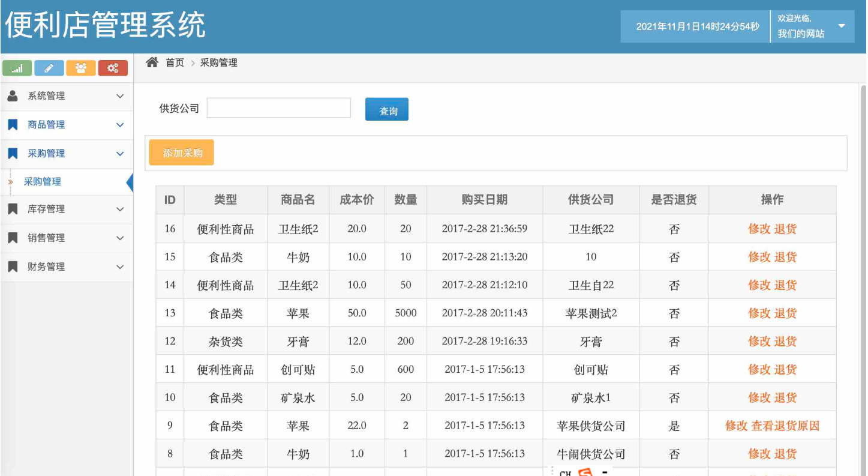868x476 pixels.
Task: Click the page vertical scrollbar
Action: click(864, 279)
